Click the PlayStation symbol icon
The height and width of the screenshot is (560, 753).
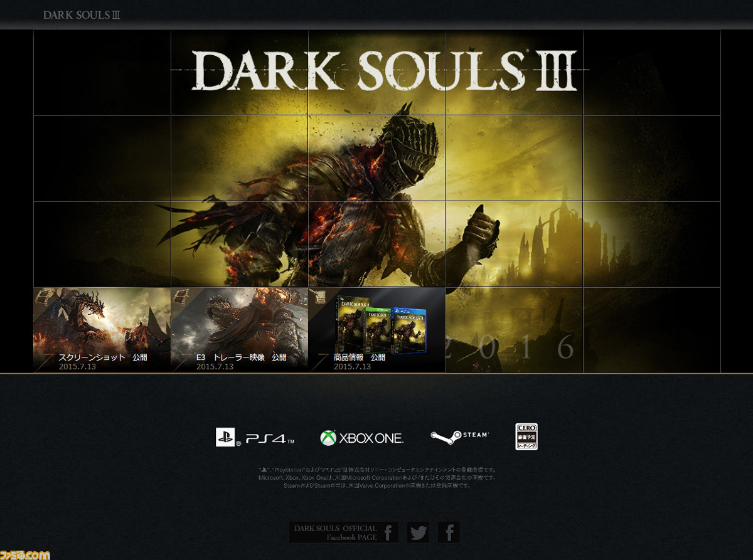point(225,437)
